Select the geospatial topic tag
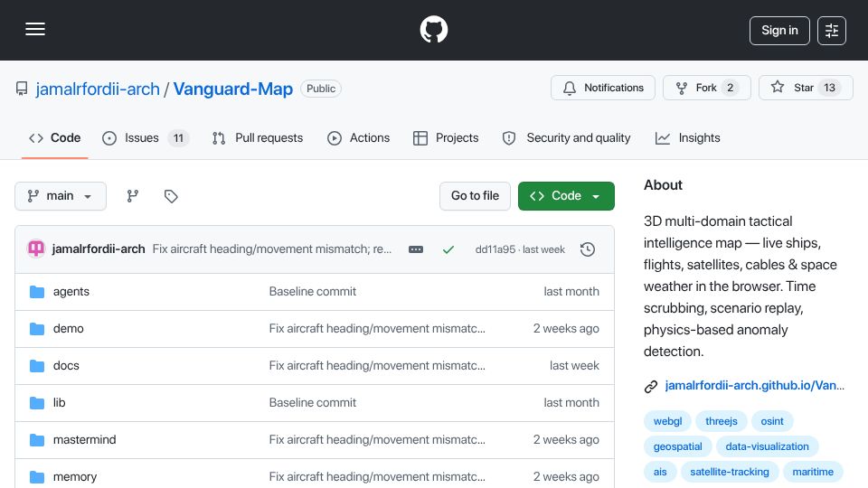The height and width of the screenshot is (488, 868). (x=677, y=446)
